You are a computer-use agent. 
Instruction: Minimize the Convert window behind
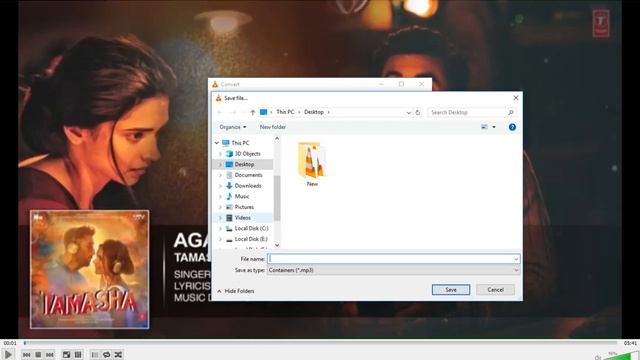click(x=381, y=84)
